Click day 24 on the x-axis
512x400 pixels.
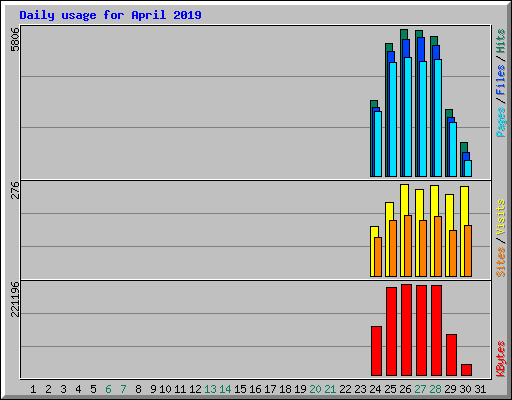pyautogui.click(x=375, y=389)
